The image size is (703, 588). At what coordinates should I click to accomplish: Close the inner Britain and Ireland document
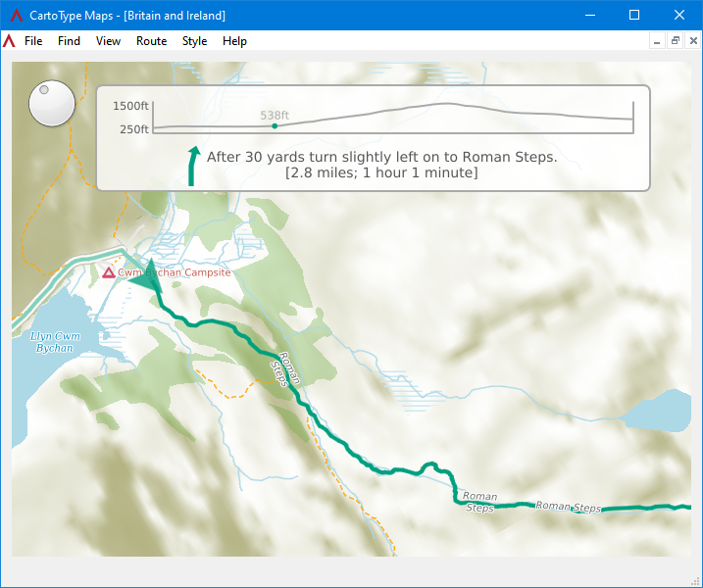(x=693, y=41)
